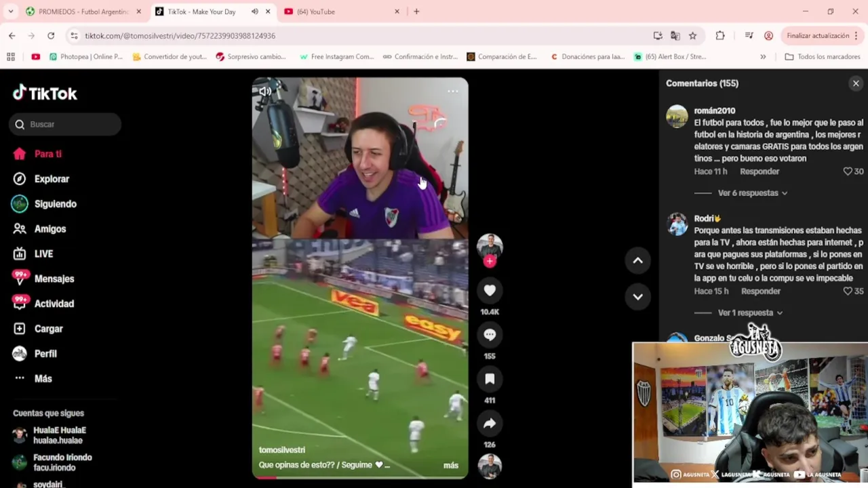
Task: Mute the TikTok tab audio icon
Action: (255, 12)
